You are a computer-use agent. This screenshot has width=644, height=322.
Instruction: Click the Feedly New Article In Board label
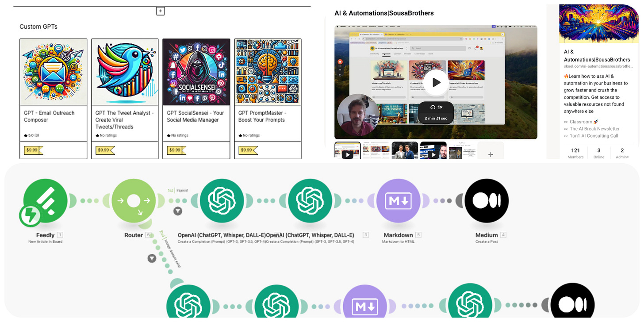click(x=45, y=241)
